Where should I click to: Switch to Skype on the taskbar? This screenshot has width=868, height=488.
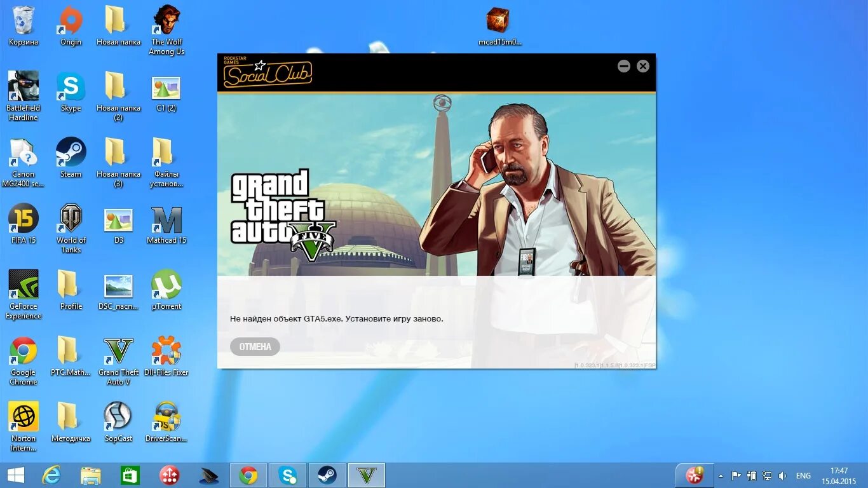point(288,475)
